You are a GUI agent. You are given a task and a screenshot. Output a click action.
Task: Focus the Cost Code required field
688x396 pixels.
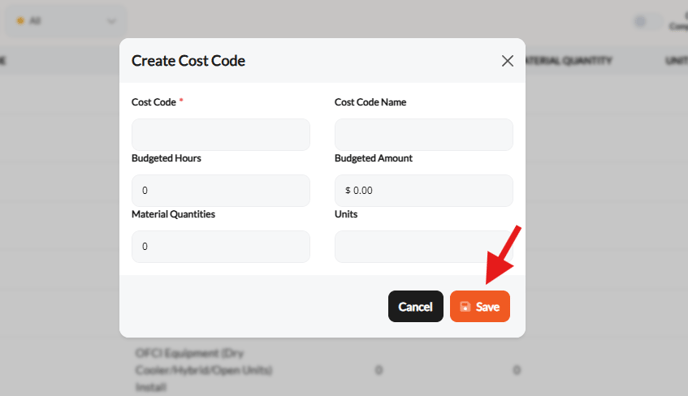click(221, 134)
